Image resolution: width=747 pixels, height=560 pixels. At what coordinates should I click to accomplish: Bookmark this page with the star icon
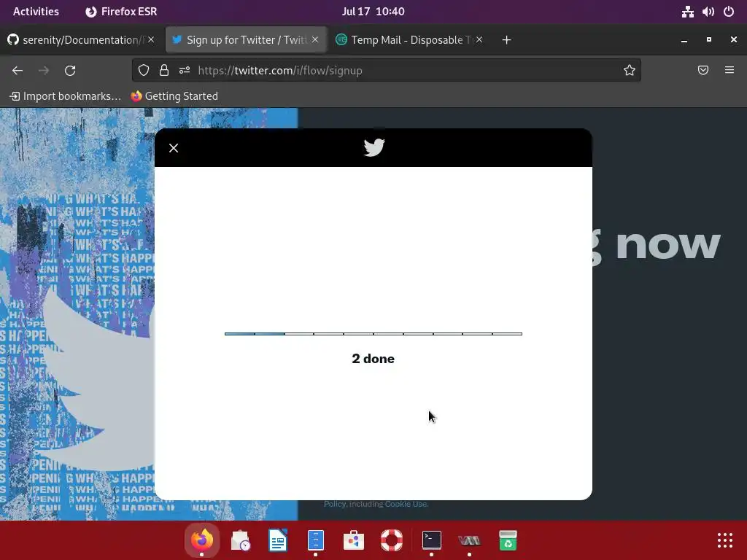[x=630, y=71]
